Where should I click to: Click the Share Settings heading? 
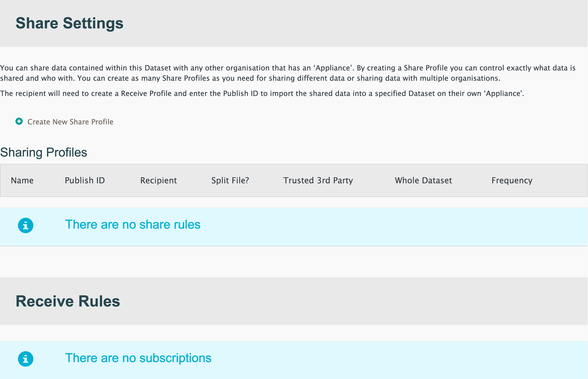(69, 23)
